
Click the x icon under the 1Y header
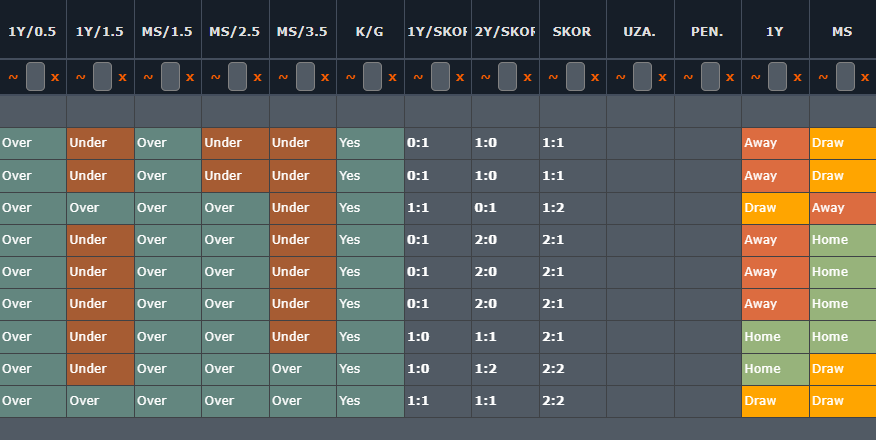pos(798,77)
